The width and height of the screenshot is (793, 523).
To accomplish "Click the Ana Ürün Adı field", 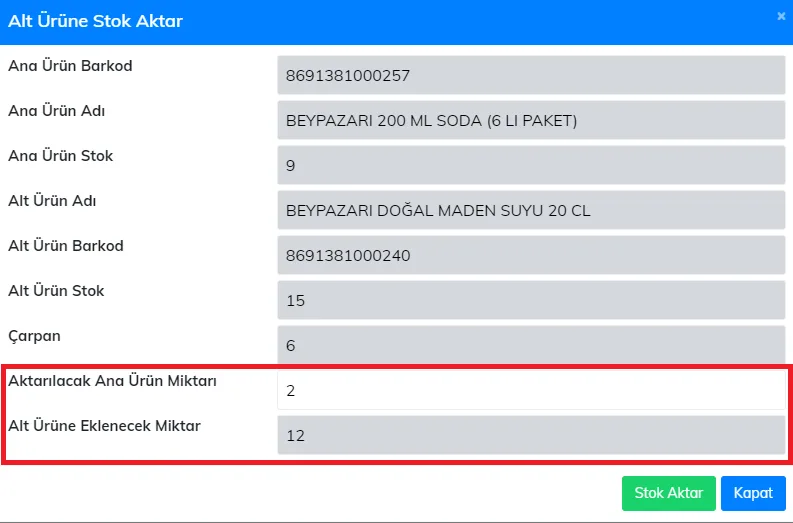I will click(x=531, y=120).
